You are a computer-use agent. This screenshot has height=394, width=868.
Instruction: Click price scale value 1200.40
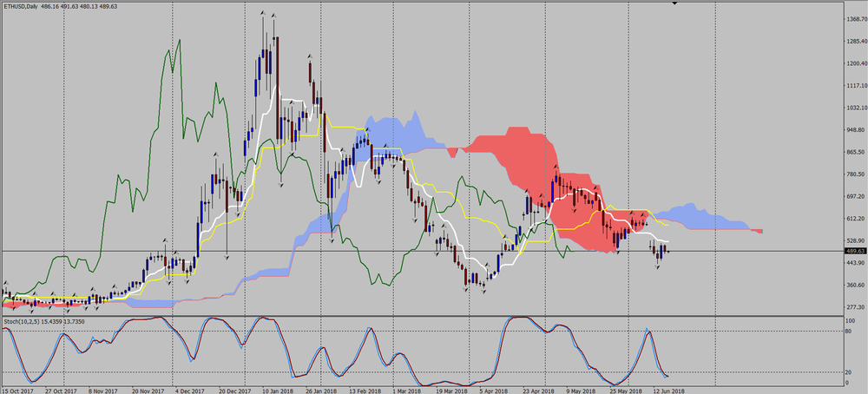point(856,63)
